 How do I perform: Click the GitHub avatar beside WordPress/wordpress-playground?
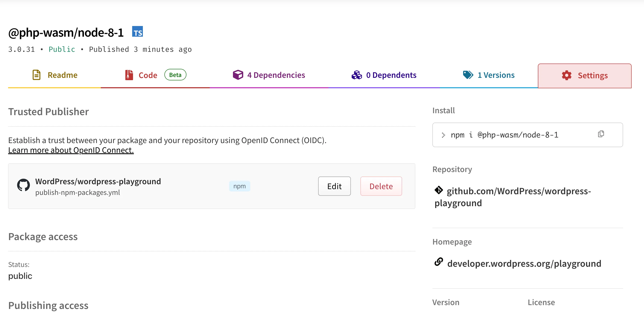(24, 186)
